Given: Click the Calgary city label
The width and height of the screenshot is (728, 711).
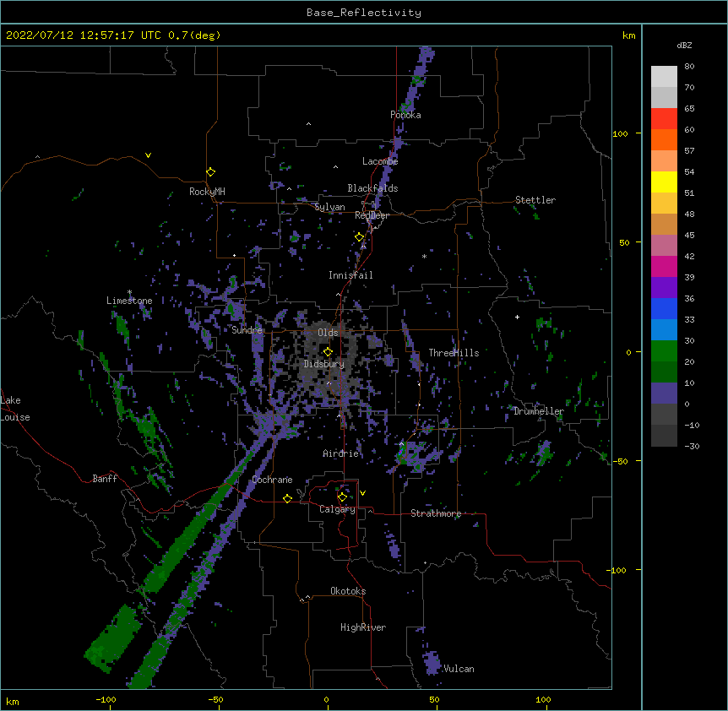Looking at the screenshot, I should pos(337,509).
